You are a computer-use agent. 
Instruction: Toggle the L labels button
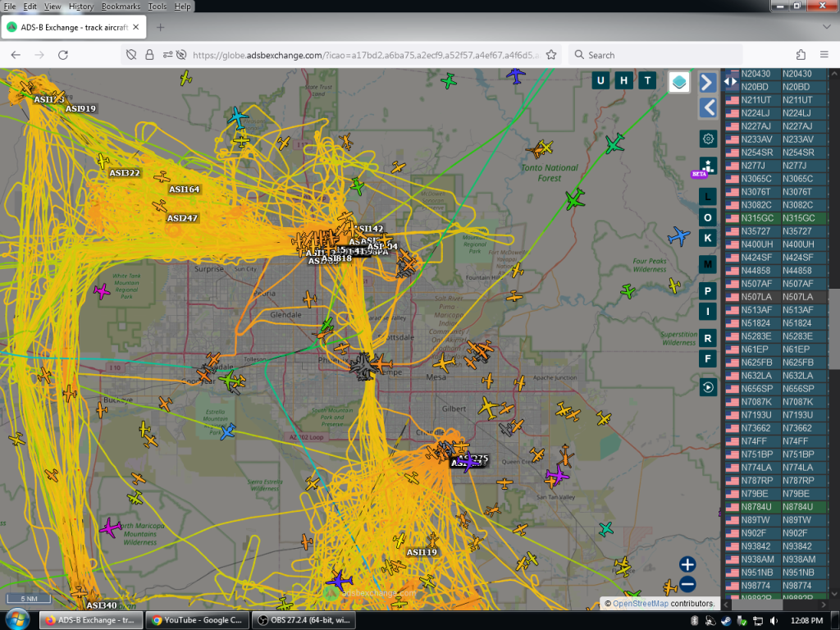pos(708,197)
